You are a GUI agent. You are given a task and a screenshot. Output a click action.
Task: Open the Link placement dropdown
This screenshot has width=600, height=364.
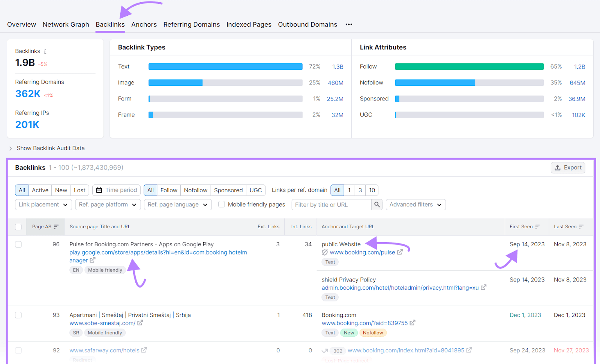click(43, 204)
